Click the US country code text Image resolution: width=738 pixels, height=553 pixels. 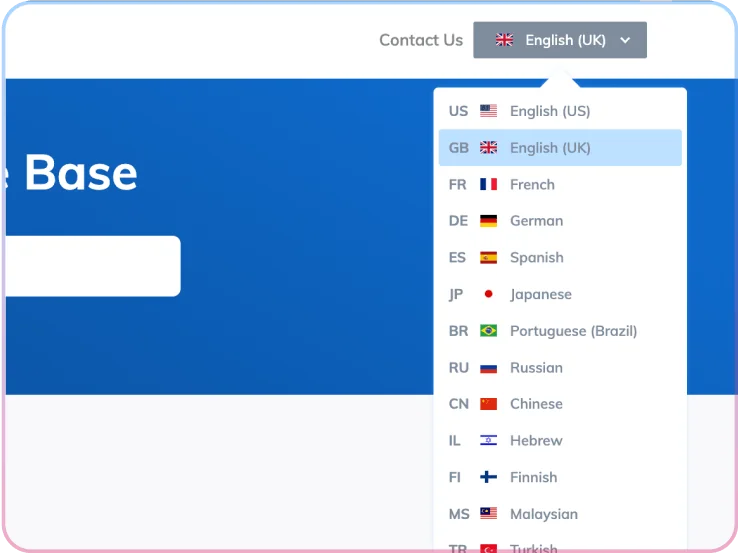coord(458,111)
